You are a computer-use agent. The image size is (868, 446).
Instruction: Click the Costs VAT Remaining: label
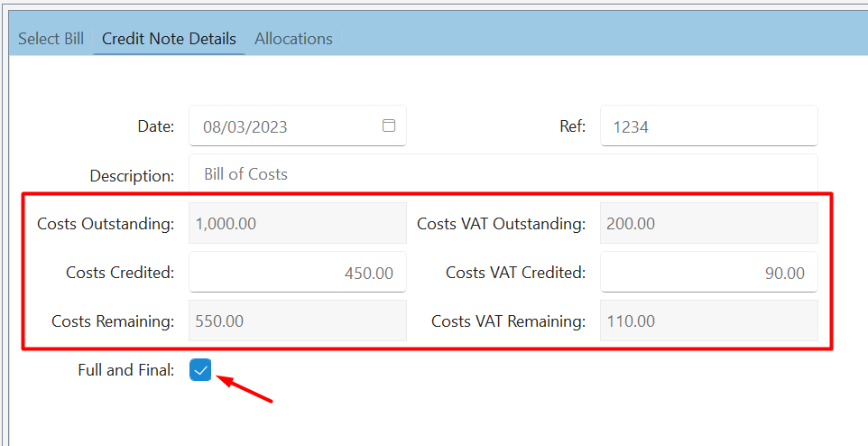coord(509,321)
